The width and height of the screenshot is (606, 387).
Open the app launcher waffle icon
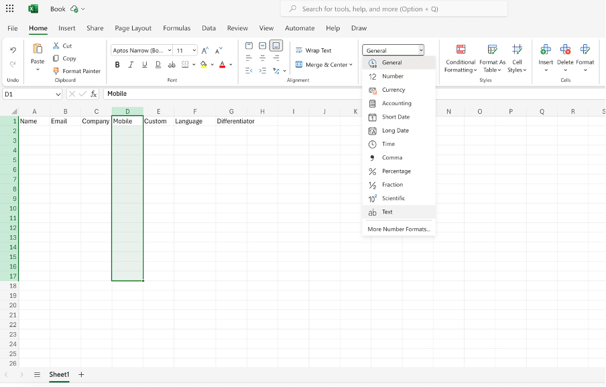click(10, 9)
